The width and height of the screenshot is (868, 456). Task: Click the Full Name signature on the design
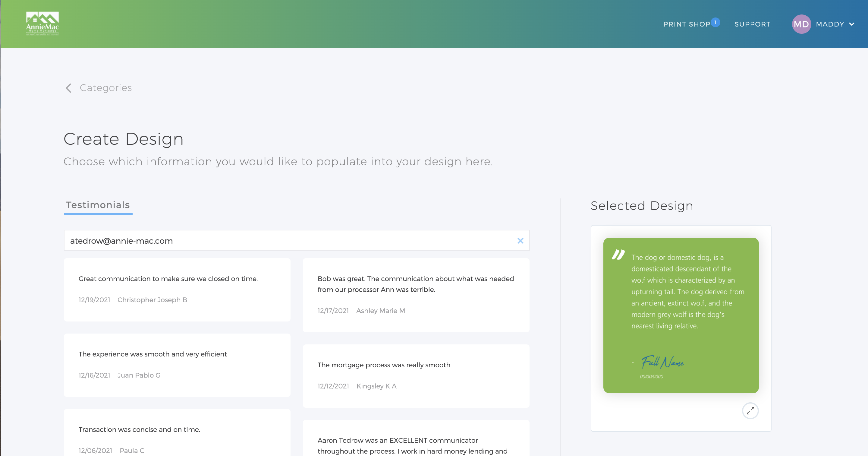pos(662,362)
